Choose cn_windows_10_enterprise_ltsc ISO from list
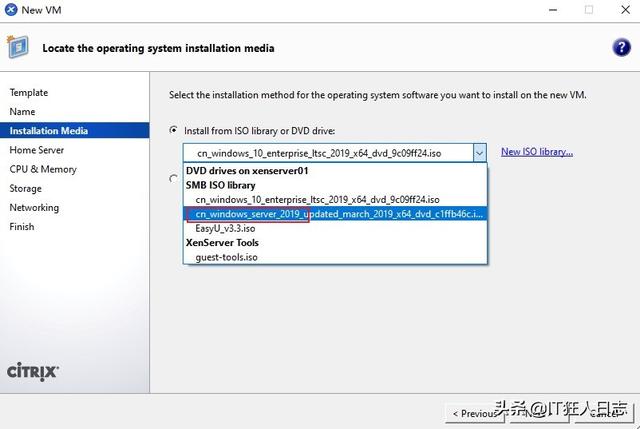Viewport: 640px width, 429px height. [335, 200]
